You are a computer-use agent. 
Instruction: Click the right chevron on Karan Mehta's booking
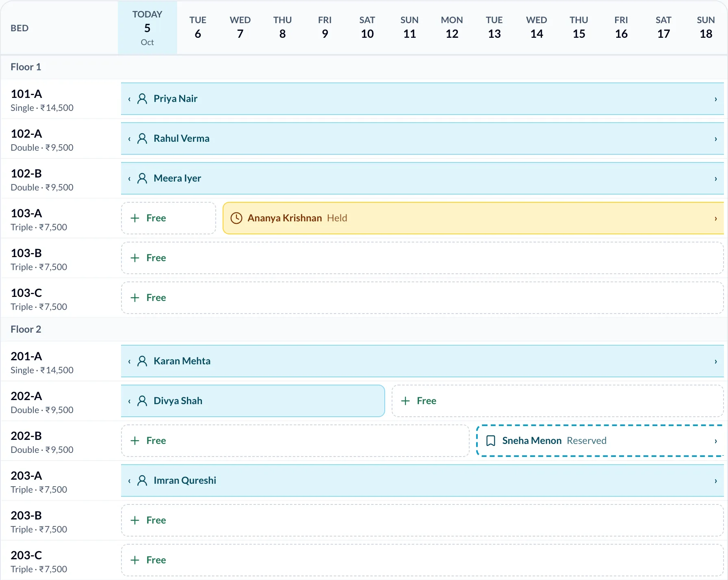716,361
